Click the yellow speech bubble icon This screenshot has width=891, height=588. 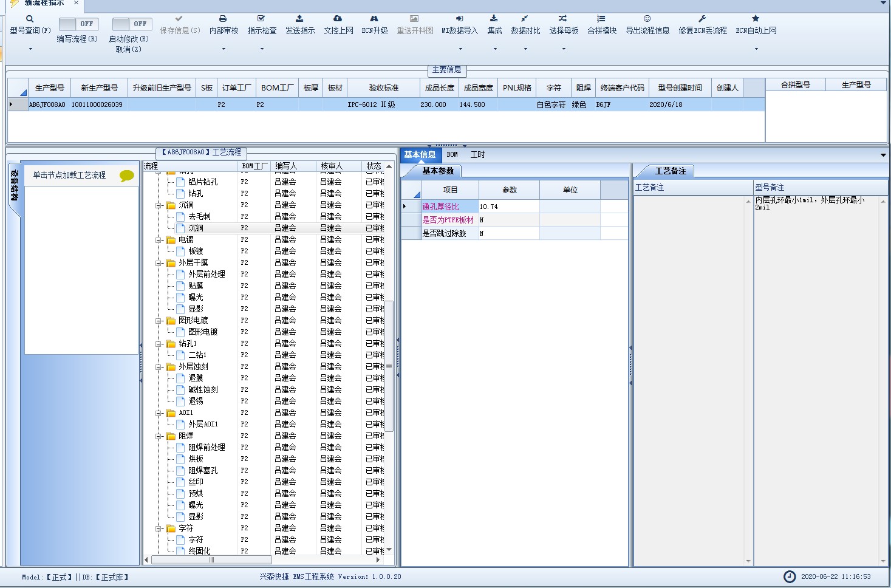pos(127,176)
